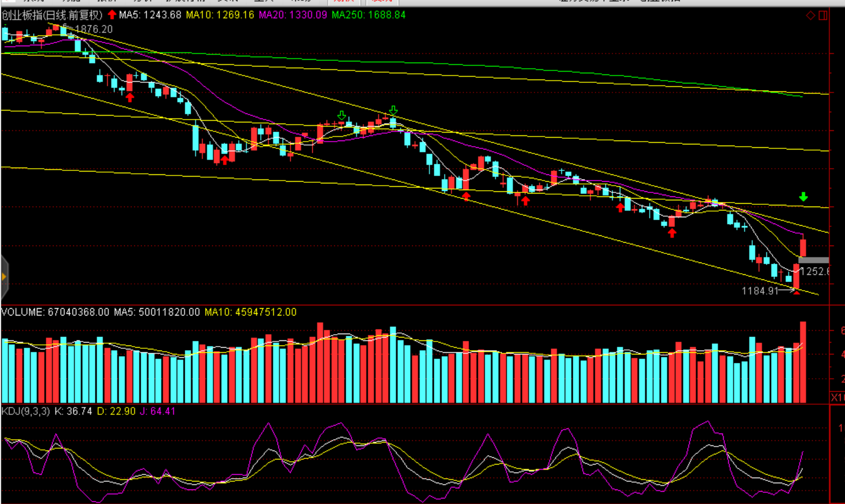Click the gray price marker bar

pyautogui.click(x=813, y=260)
